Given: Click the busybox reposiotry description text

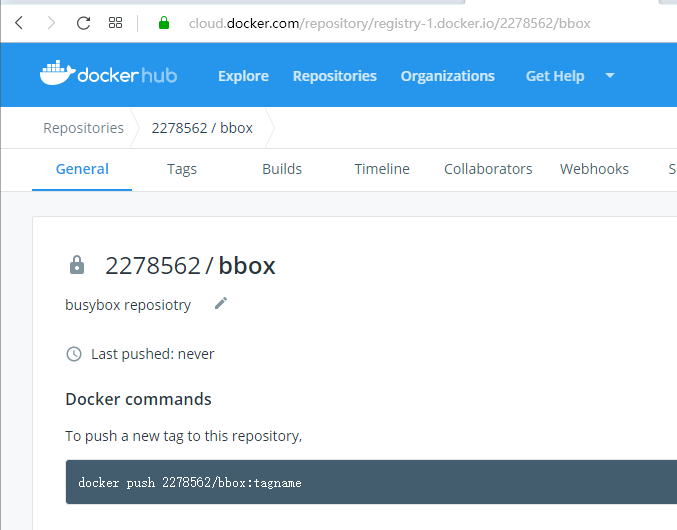Looking at the screenshot, I should (128, 305).
